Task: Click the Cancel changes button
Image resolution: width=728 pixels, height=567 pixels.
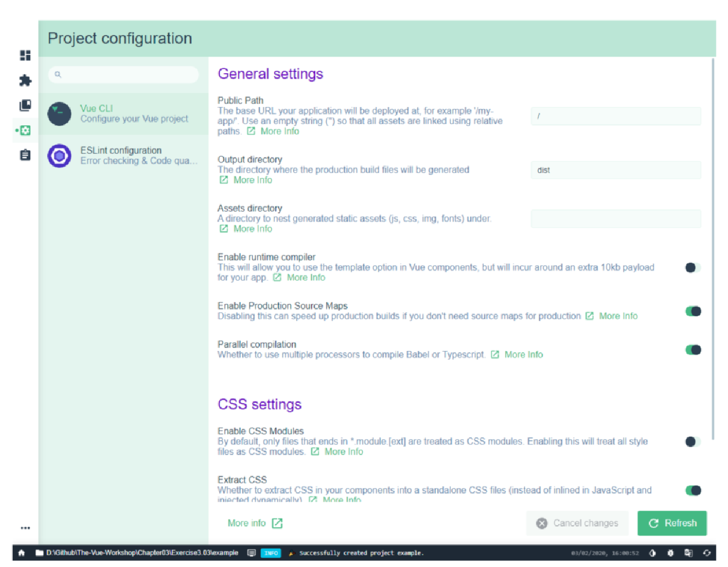Action: 578,523
